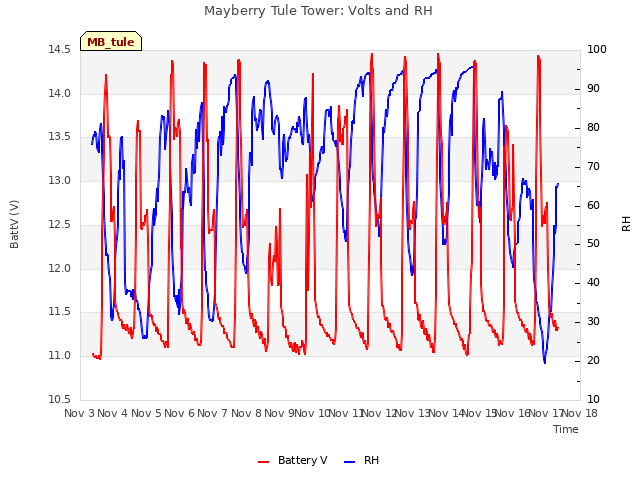
Task: Click the 20 tick on RH axis
Action: (x=593, y=361)
